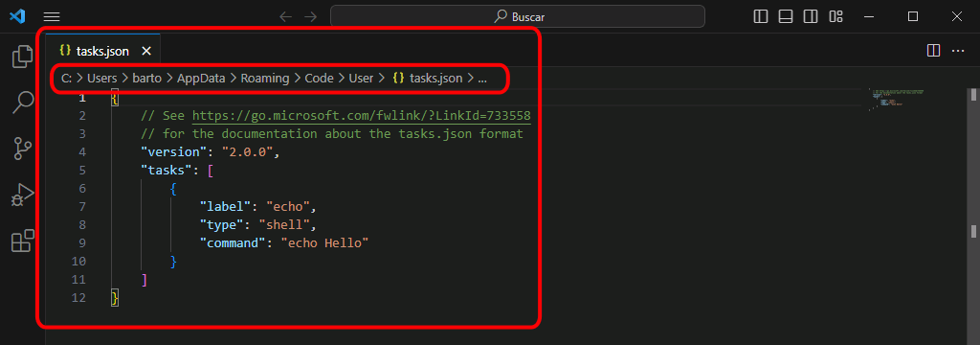Toggle primary side bar layout icon
This screenshot has height=345, width=980.
tap(761, 17)
